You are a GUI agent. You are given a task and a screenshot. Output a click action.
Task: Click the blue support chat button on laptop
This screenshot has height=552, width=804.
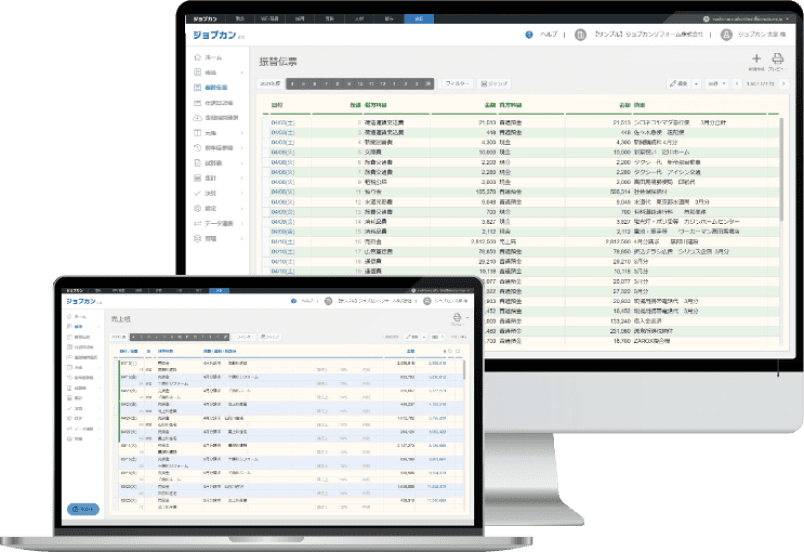(x=84, y=509)
